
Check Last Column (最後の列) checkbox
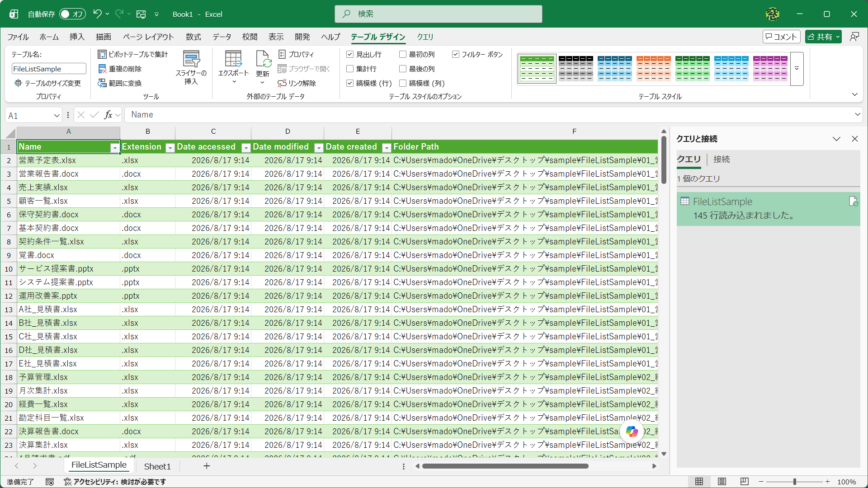tap(403, 69)
